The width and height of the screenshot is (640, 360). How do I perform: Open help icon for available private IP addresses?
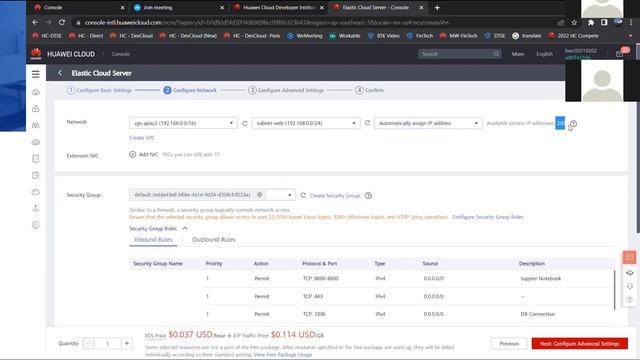(573, 123)
